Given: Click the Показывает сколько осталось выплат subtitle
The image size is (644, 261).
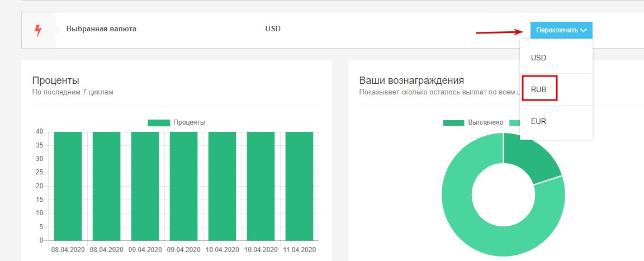Looking at the screenshot, I should coord(439,92).
